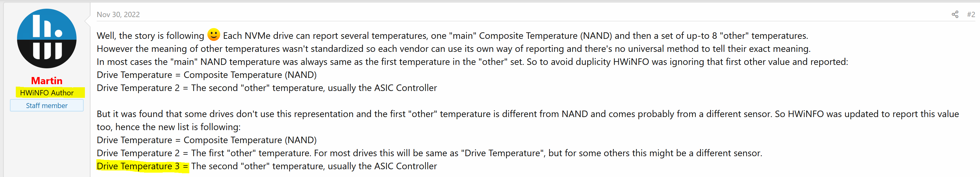Click the "too, hence the new list" line
The height and width of the screenshot is (177, 980).
tap(169, 127)
